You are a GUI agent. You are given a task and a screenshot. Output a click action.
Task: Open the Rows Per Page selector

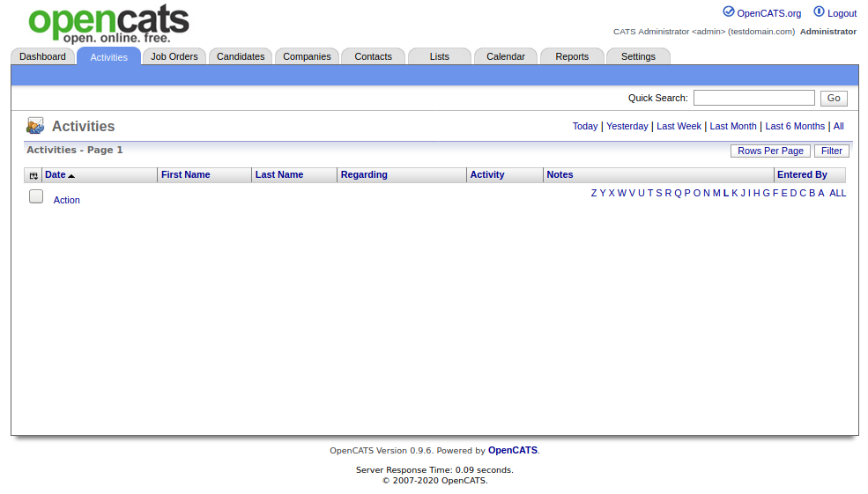tap(770, 151)
